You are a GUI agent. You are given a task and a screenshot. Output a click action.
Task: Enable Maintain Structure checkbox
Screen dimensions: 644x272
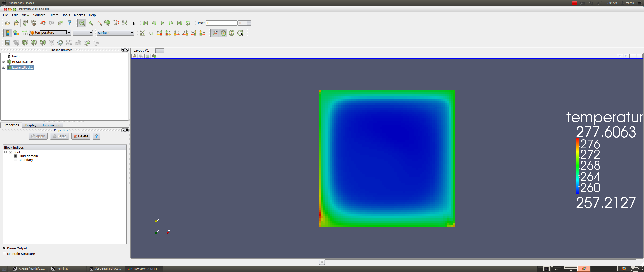click(4, 254)
